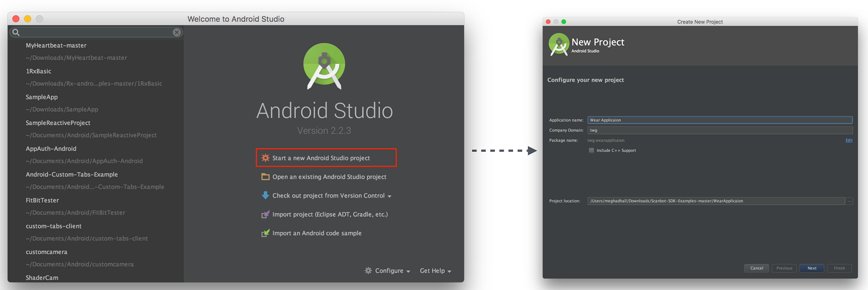868x290 pixels.
Task: Open an existing Android Studio project
Action: 324,177
